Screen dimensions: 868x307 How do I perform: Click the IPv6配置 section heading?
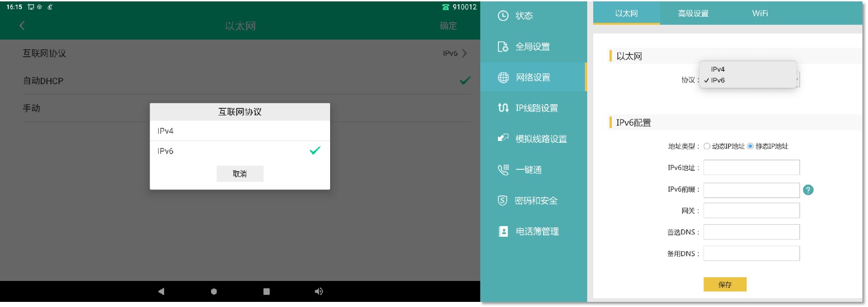(633, 123)
